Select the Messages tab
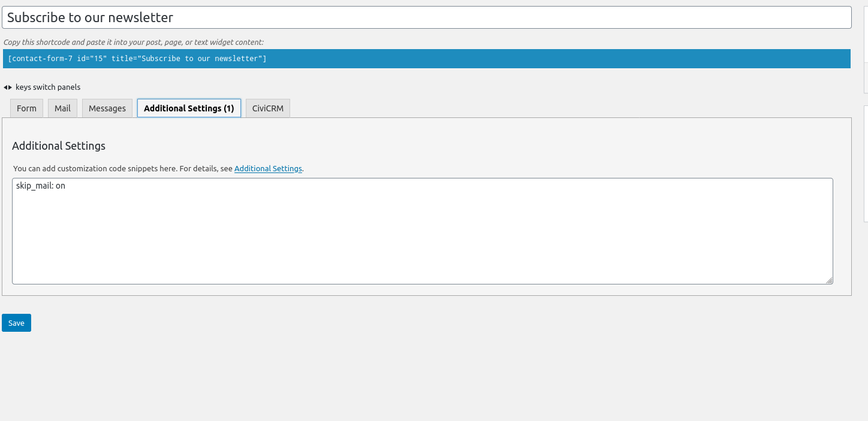 (107, 108)
